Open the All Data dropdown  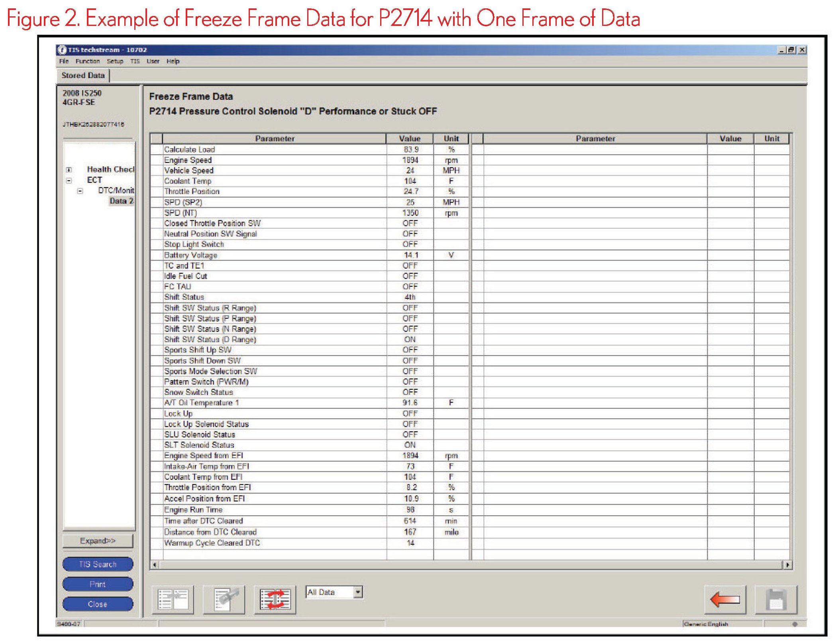click(x=358, y=592)
